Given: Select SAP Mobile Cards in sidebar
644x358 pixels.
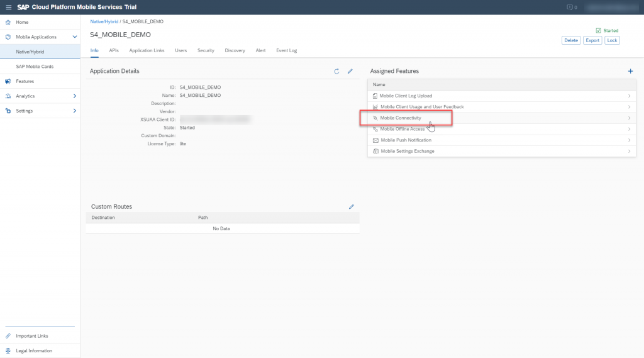Looking at the screenshot, I should pyautogui.click(x=40, y=67).
